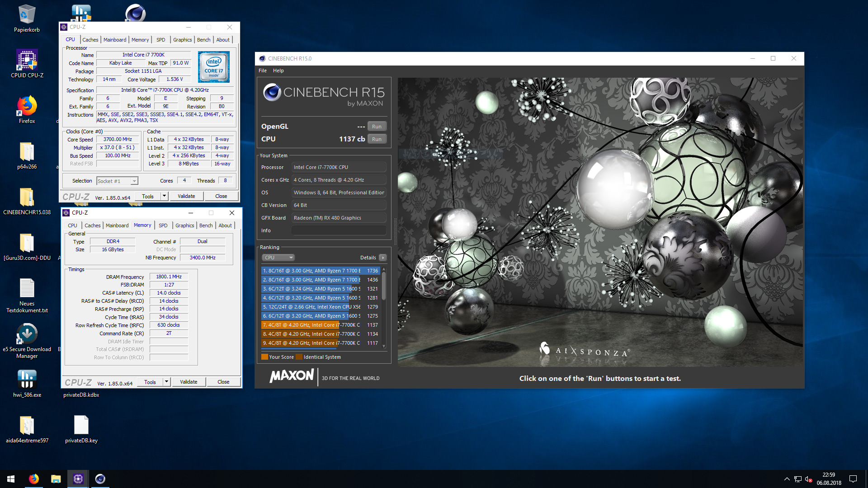Open the hwi_586.exe desktop icon
The image size is (868, 488).
coord(27,384)
